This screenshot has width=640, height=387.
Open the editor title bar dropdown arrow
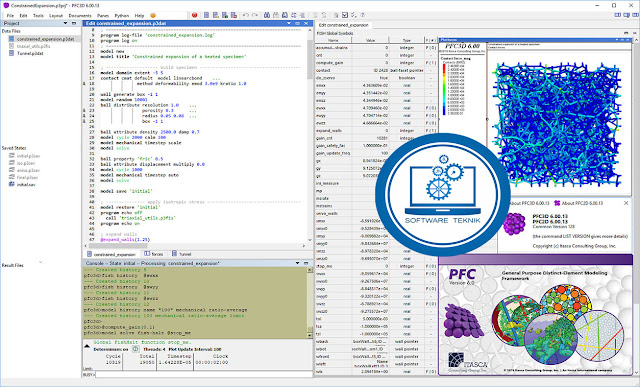(289, 23)
